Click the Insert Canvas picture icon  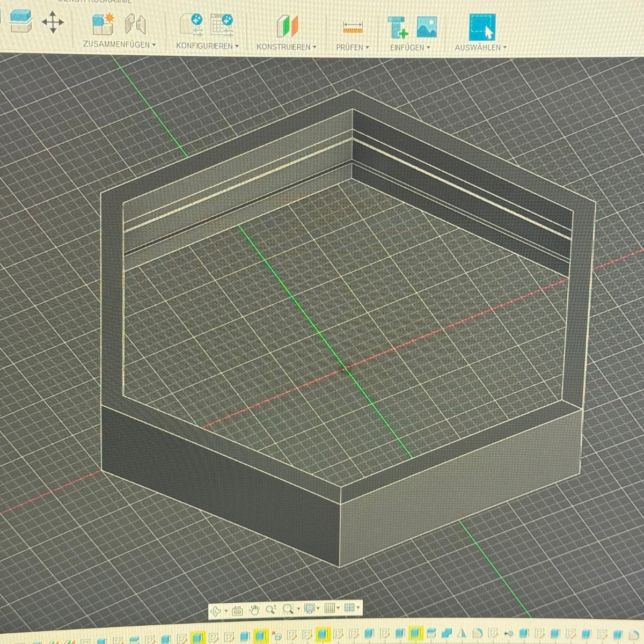(x=427, y=27)
